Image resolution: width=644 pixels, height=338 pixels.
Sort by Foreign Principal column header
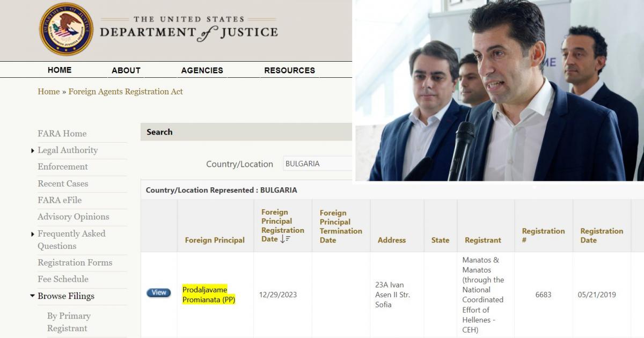coord(215,240)
